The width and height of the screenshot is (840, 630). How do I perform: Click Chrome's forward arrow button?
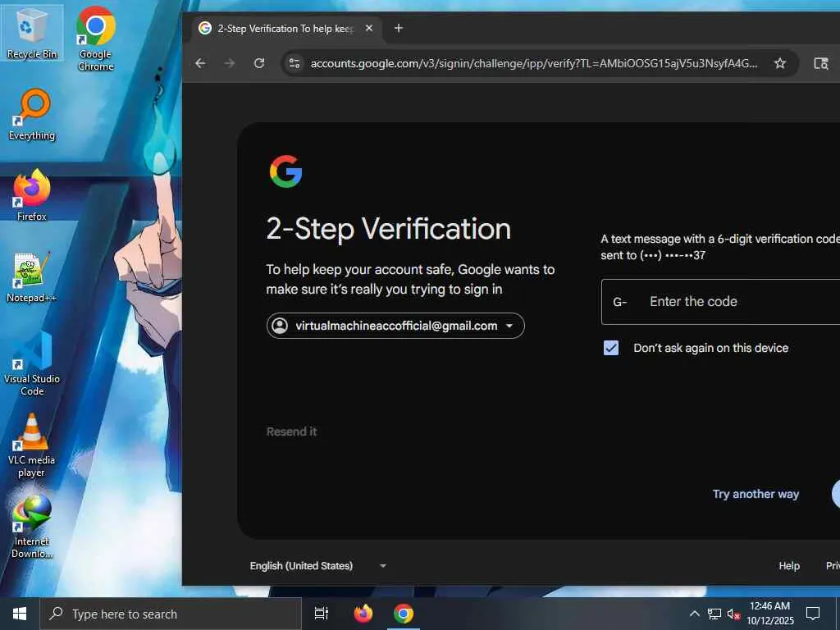pos(230,63)
